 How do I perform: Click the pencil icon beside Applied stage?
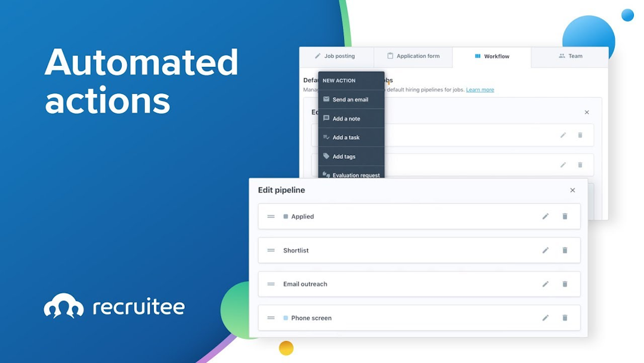point(545,216)
